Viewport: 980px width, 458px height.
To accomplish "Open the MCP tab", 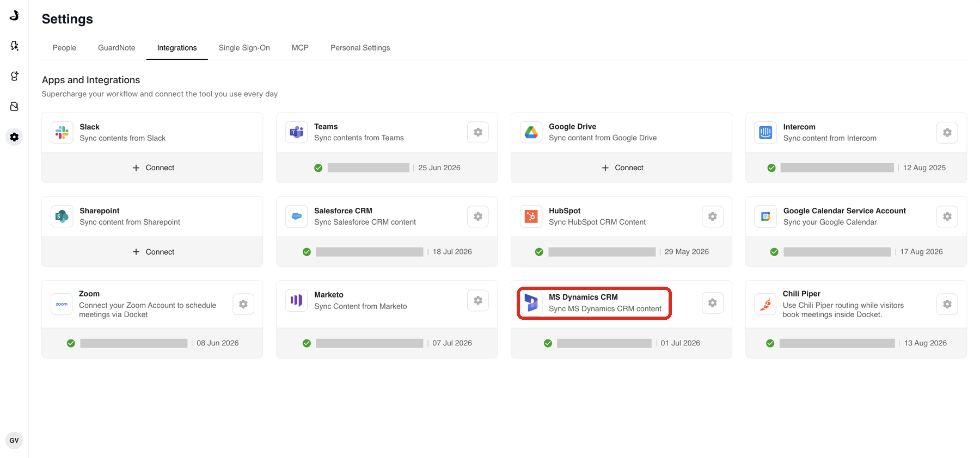I will coord(300,48).
